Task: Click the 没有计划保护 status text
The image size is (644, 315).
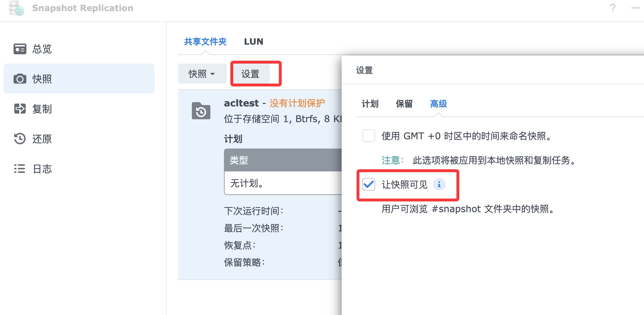Action: (297, 103)
